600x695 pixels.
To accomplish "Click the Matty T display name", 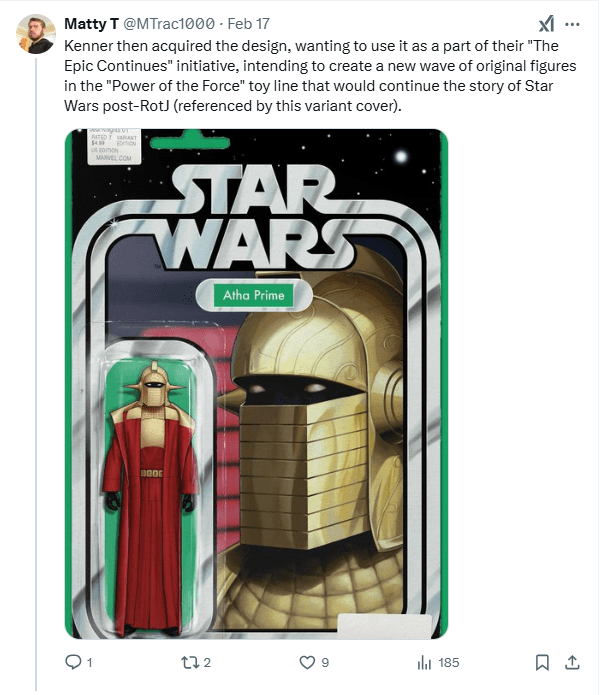I will pyautogui.click(x=91, y=23).
